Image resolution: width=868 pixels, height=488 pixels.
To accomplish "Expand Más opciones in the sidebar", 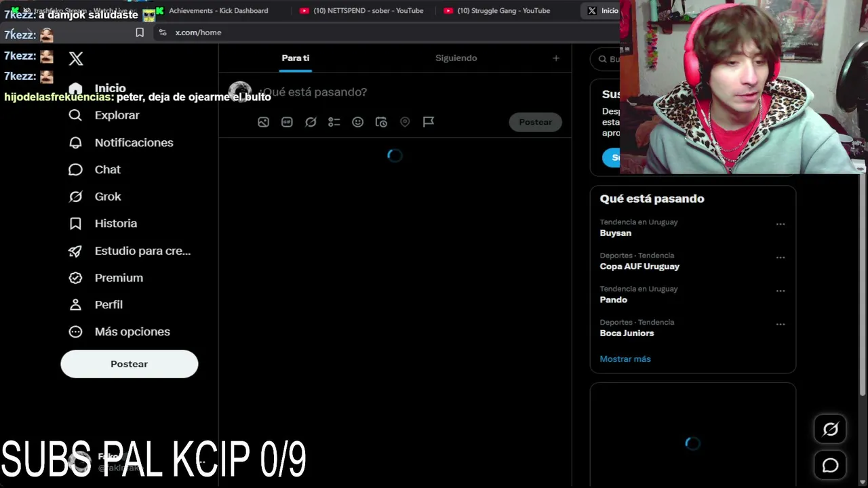I will 119,332.
